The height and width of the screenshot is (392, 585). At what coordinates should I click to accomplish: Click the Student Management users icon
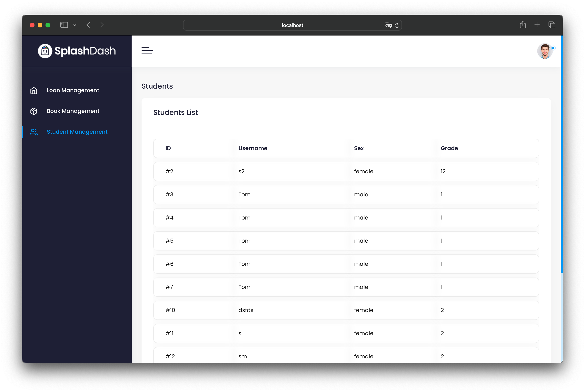point(34,132)
